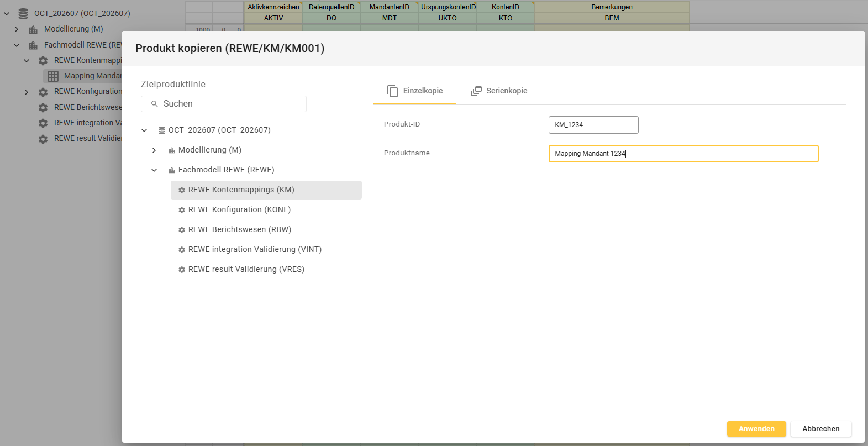This screenshot has width=868, height=446.
Task: Click building icon of Modellierung (M) in background sidebar
Action: tap(33, 29)
